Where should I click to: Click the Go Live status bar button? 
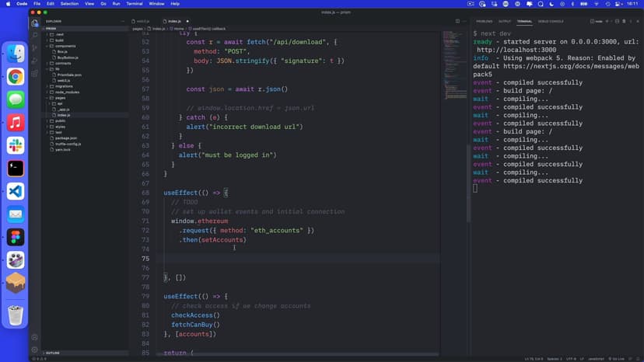[x=620, y=358]
